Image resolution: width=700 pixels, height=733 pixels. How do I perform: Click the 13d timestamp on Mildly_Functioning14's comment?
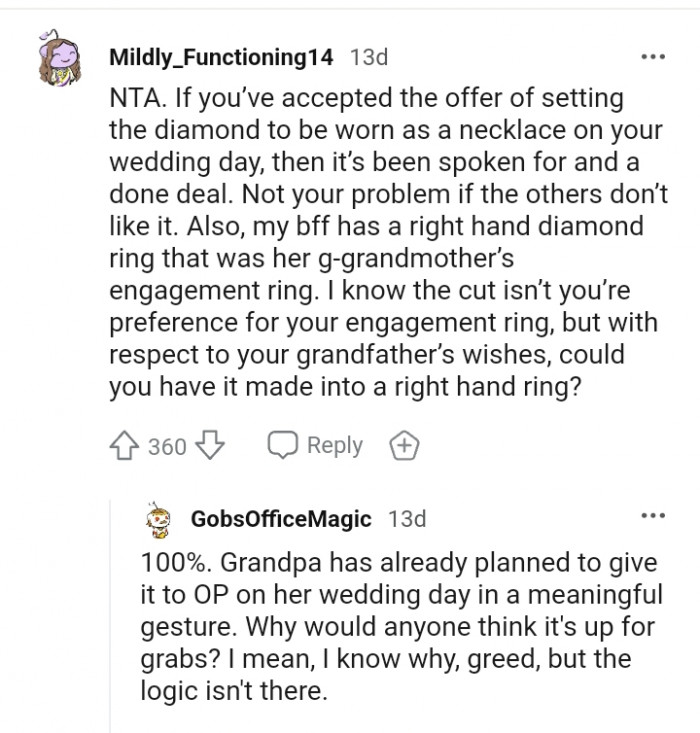[369, 57]
